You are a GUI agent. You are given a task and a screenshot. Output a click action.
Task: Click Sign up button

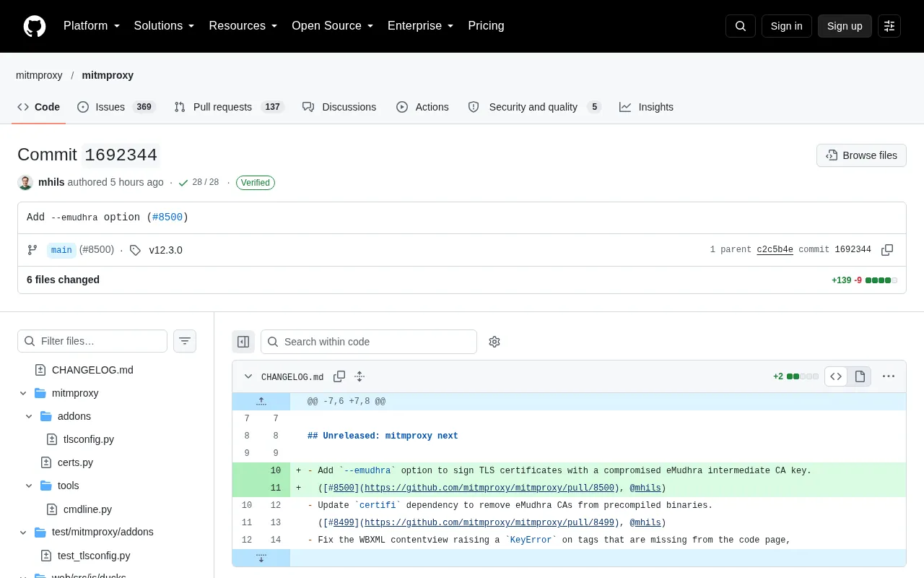click(x=845, y=26)
